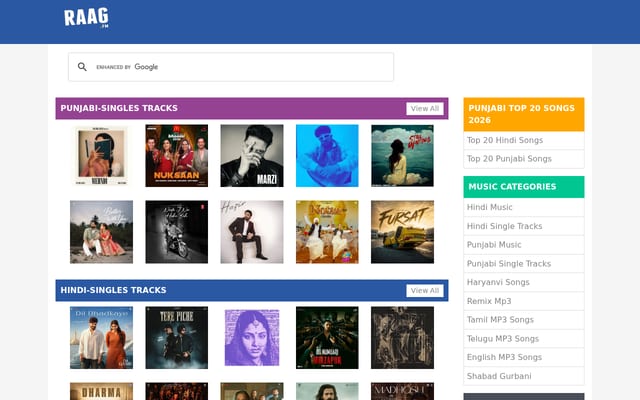Screen dimensions: 640x400
Task: Open the Mehndi album cover
Action: (101, 156)
